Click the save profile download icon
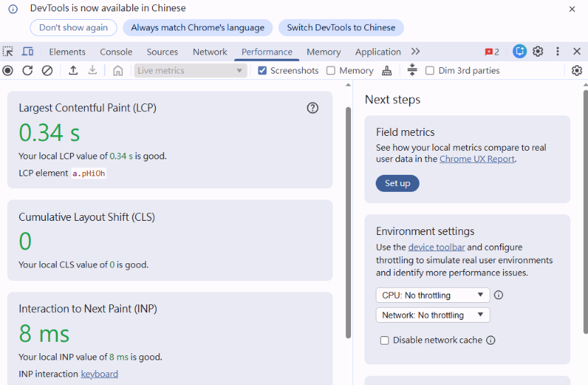Image resolution: width=588 pixels, height=385 pixels. click(x=92, y=71)
